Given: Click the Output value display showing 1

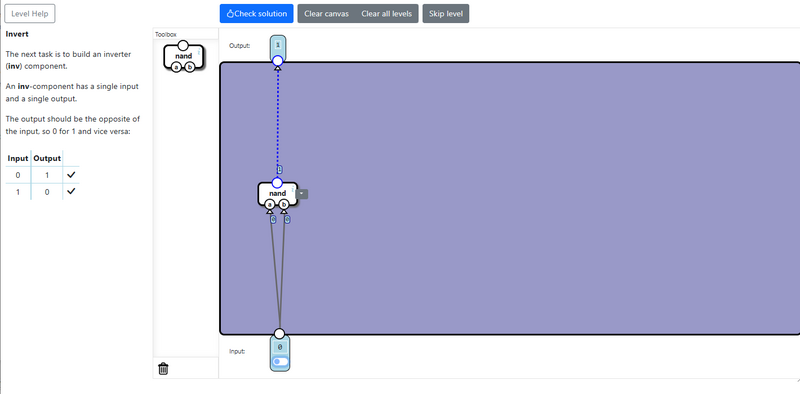Looking at the screenshot, I should point(278,45).
